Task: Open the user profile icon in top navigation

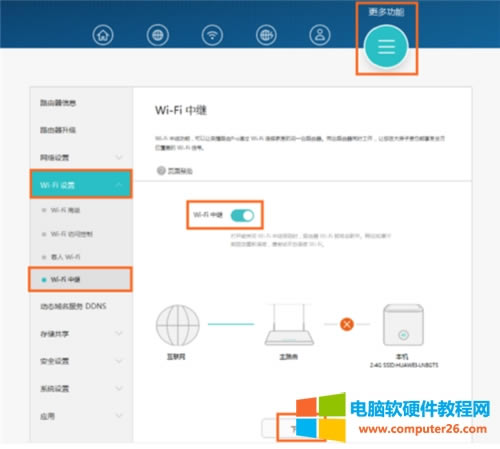Action: [x=320, y=35]
